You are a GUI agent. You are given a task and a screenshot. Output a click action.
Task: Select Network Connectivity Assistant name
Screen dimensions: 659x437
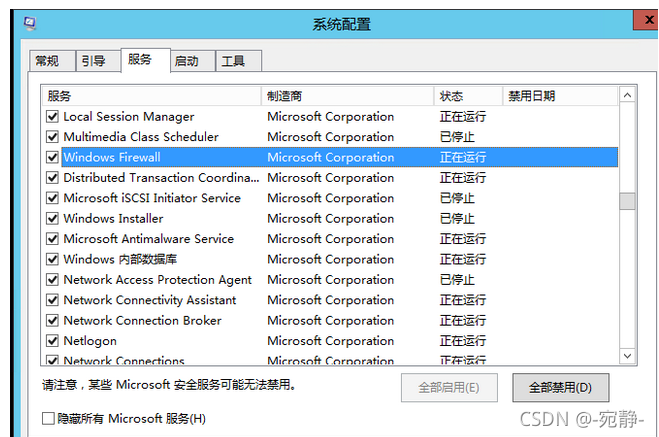(150, 300)
